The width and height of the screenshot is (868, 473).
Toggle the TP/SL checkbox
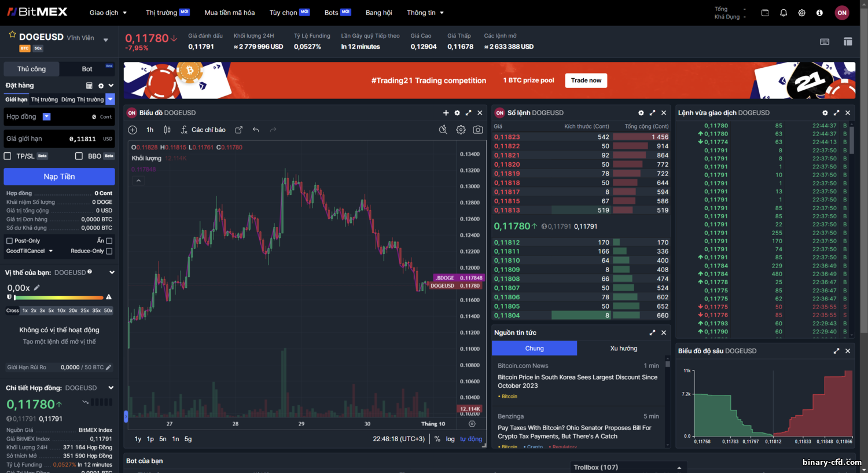(8, 156)
